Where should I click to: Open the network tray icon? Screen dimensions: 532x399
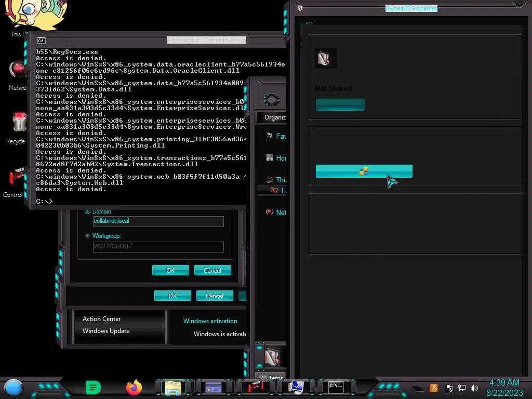click(x=462, y=388)
